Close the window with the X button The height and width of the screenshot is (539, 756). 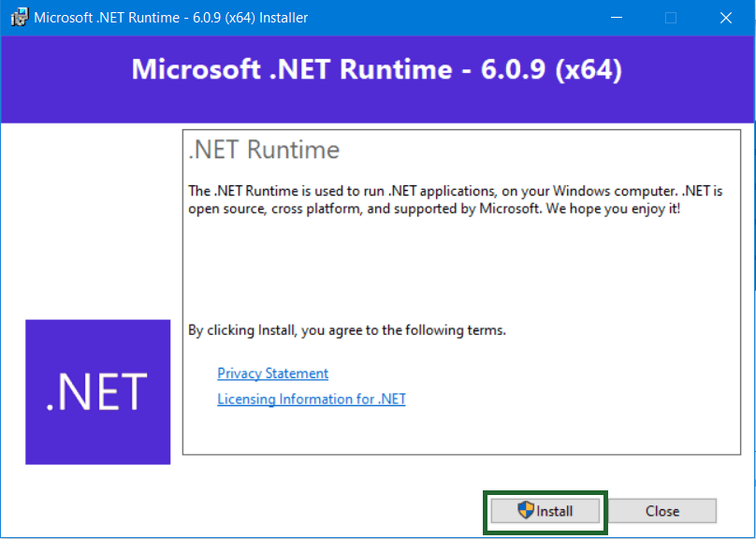pos(726,18)
